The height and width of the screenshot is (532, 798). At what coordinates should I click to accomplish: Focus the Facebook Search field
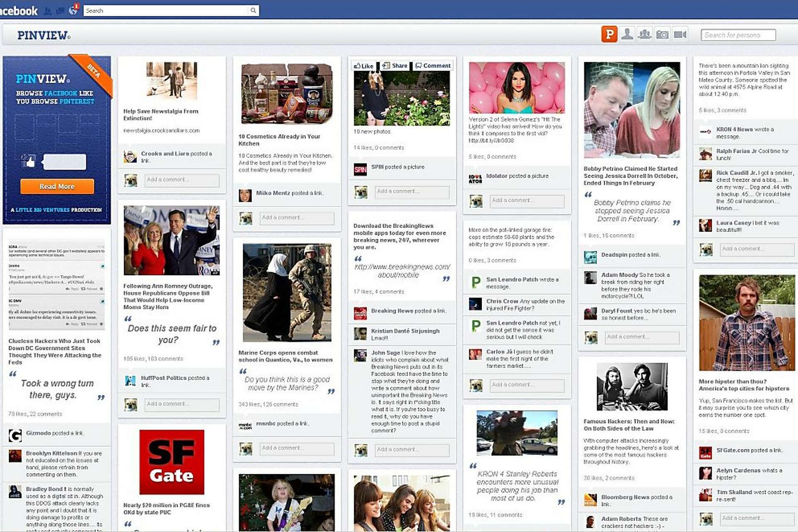[166, 11]
